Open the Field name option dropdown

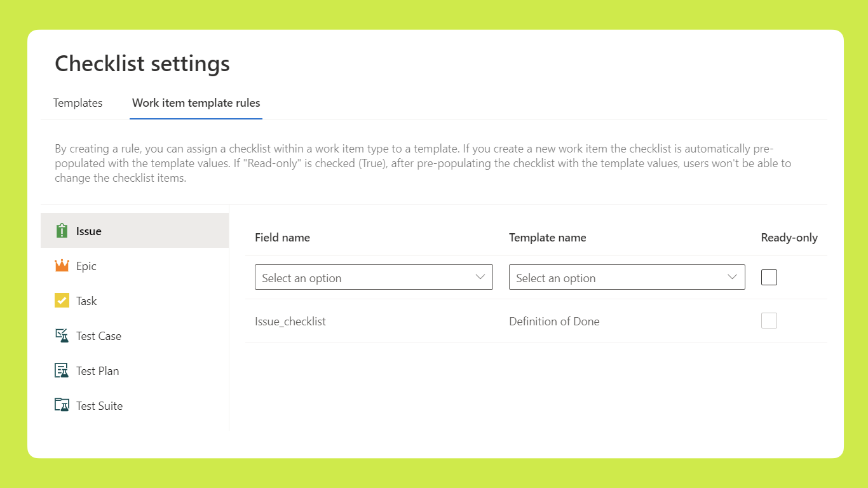374,277
